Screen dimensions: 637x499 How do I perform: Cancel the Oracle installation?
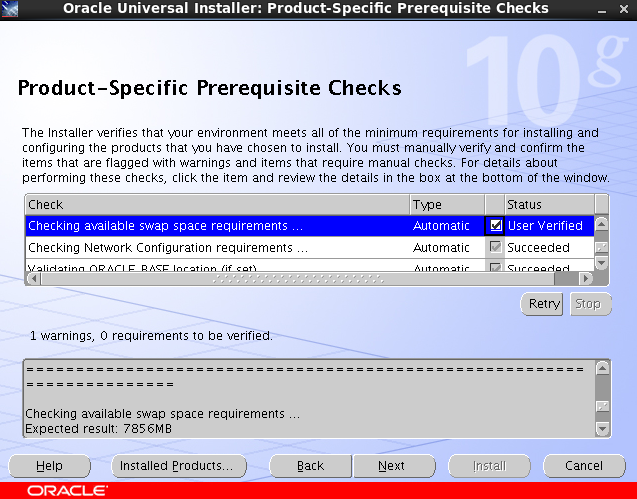coord(584,466)
